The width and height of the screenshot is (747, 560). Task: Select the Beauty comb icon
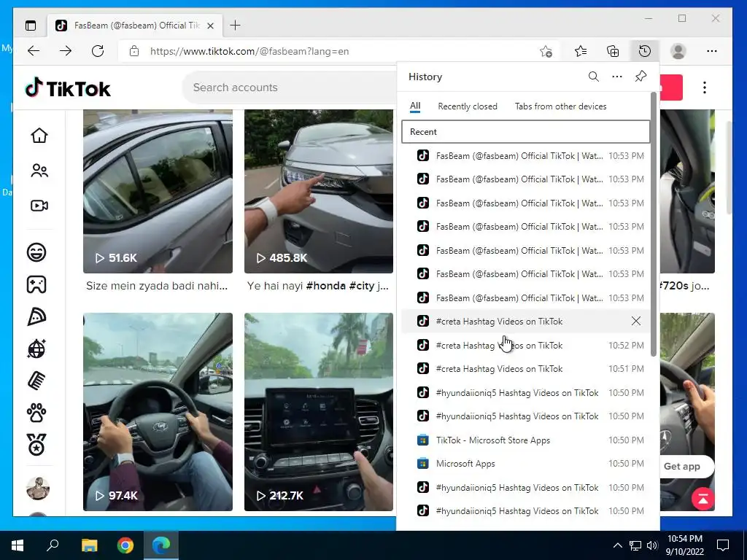click(36, 381)
